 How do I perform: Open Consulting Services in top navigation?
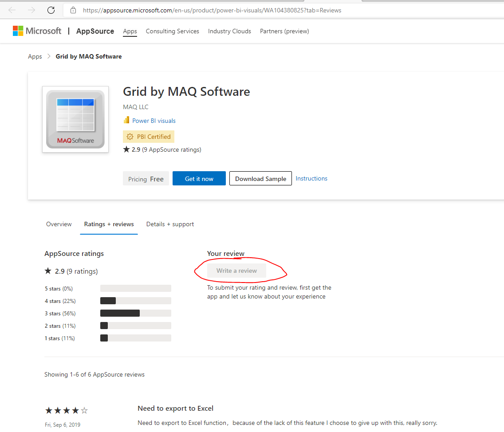172,31
